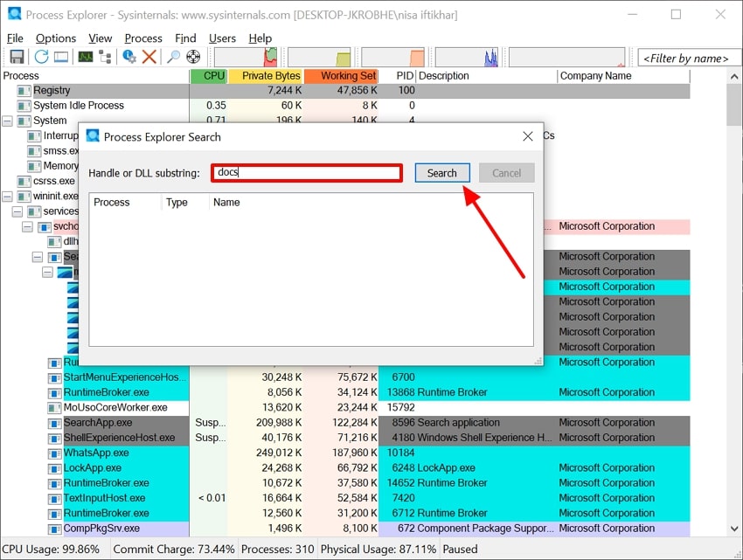This screenshot has width=743, height=560.
Task: Click the I/O activity mini graph
Action: point(467,57)
